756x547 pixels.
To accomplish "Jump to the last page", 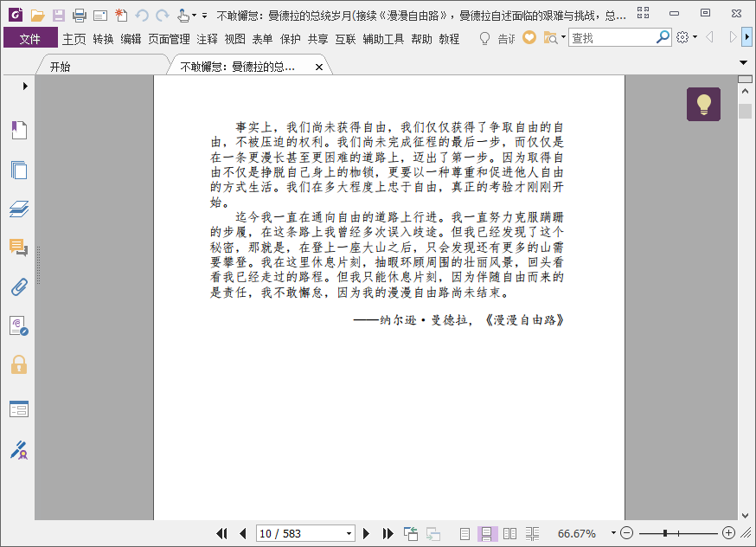I will point(388,533).
